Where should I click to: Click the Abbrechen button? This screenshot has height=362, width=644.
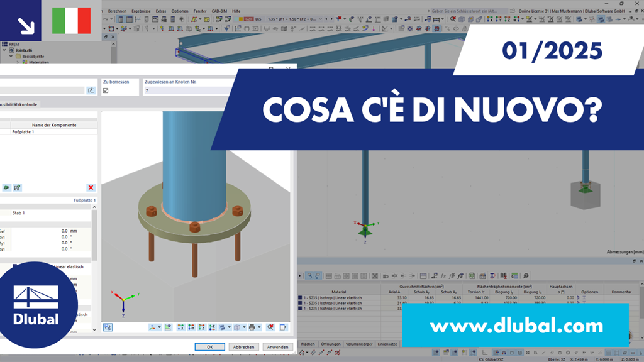point(243,347)
